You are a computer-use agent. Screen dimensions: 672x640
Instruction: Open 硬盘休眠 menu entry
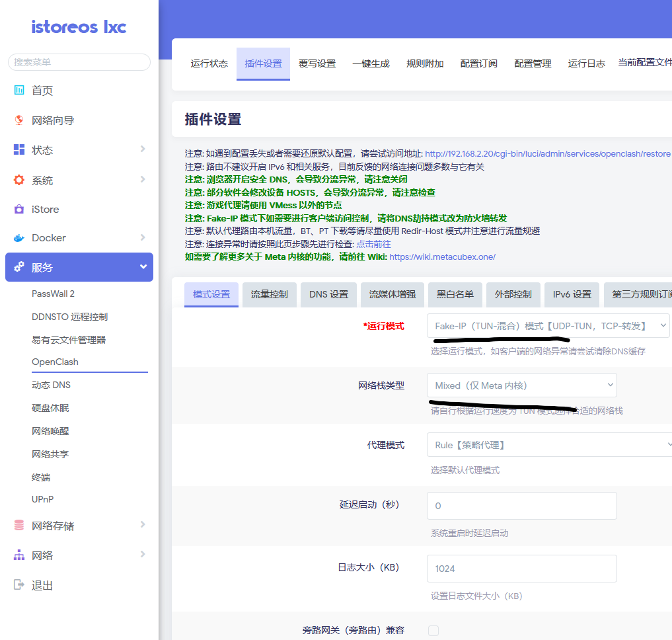[x=50, y=408]
